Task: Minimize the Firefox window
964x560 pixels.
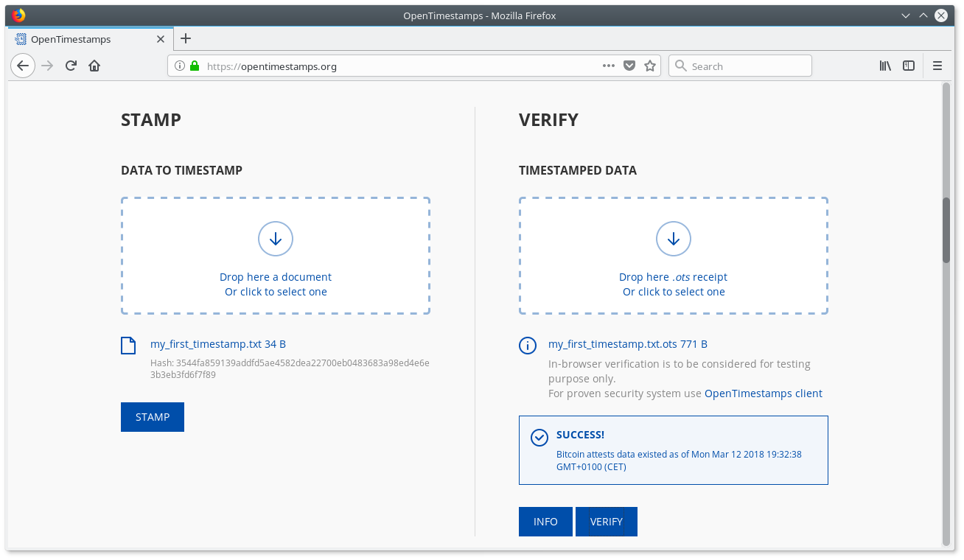Action: point(907,15)
